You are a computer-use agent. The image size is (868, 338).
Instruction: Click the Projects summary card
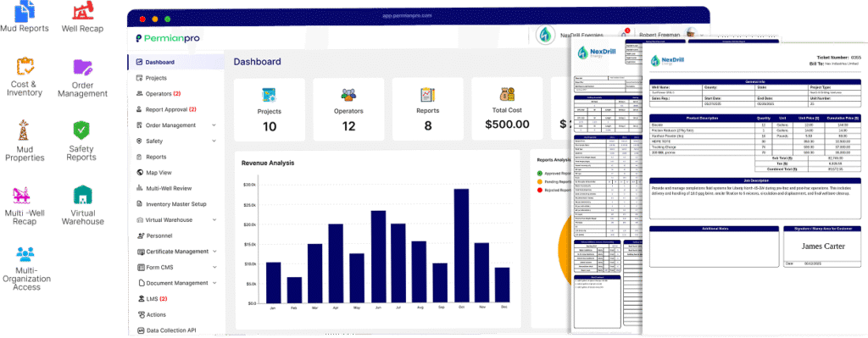[x=269, y=109]
